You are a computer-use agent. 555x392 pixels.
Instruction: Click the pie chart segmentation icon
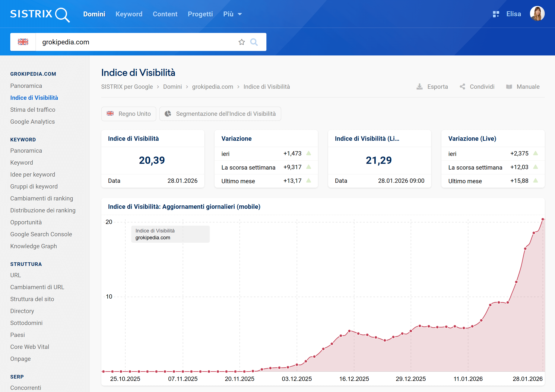point(168,113)
